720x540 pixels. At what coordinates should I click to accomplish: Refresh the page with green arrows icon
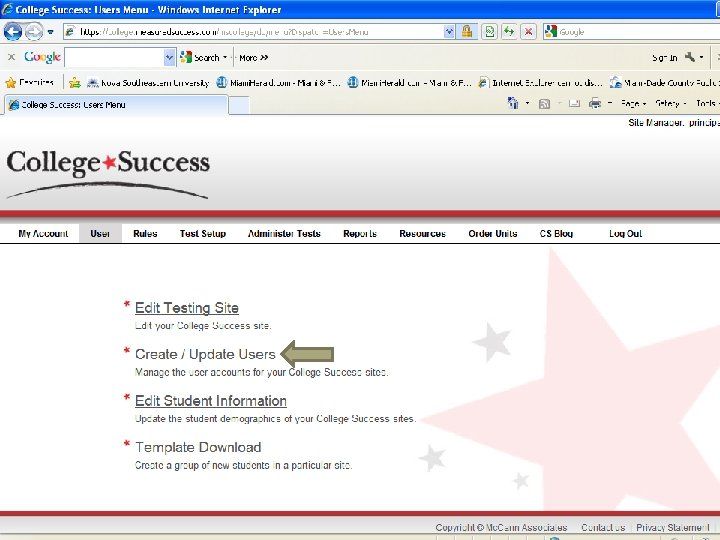click(x=509, y=32)
